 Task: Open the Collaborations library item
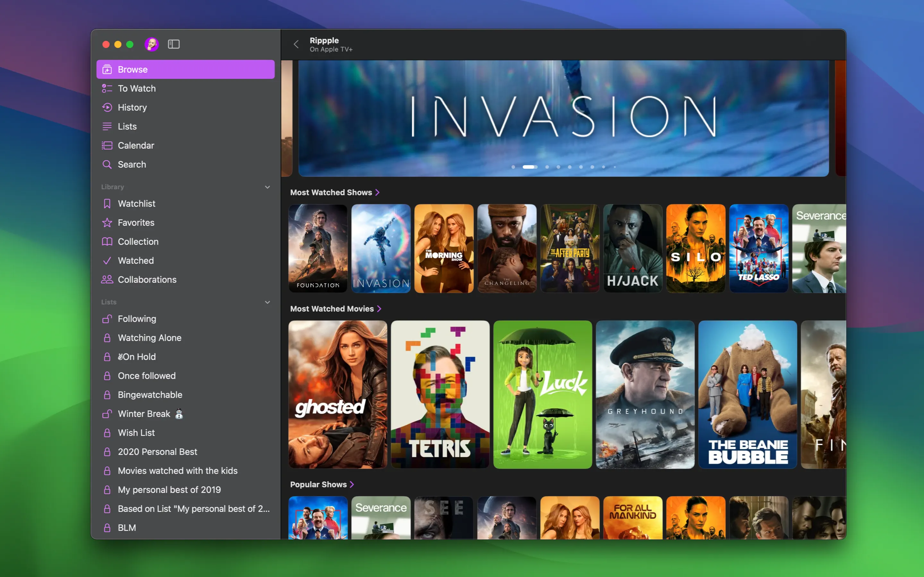[x=147, y=280]
